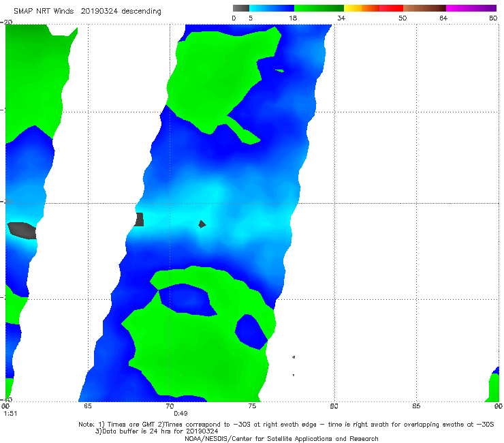Click the dark gray oval in the leftmost swath
504x443 pixels.
[22, 230]
